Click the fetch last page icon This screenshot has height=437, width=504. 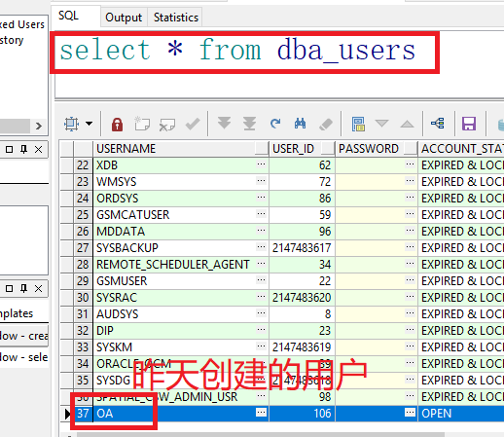click(x=250, y=124)
